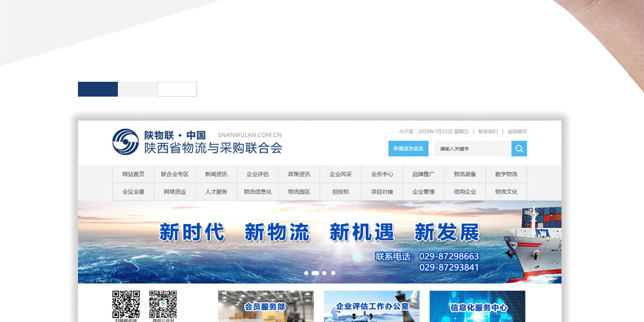
Task: Select the first banner carousel dot
Action: (306, 273)
